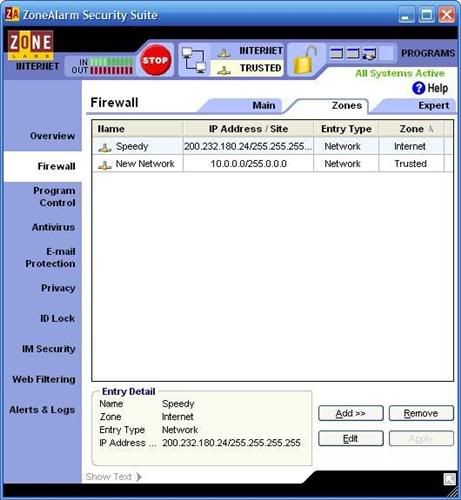This screenshot has width=461, height=500.
Task: Click resize icon at bottom right corner
Action: (449, 479)
